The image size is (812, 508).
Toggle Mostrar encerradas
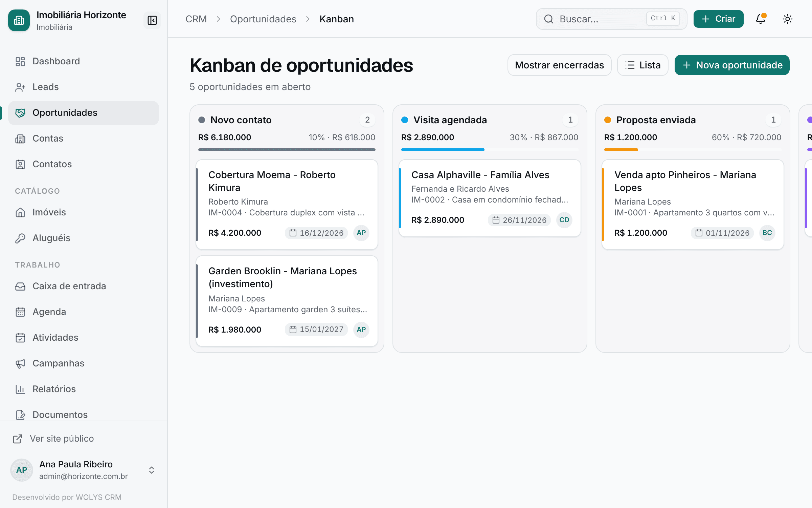click(x=559, y=65)
